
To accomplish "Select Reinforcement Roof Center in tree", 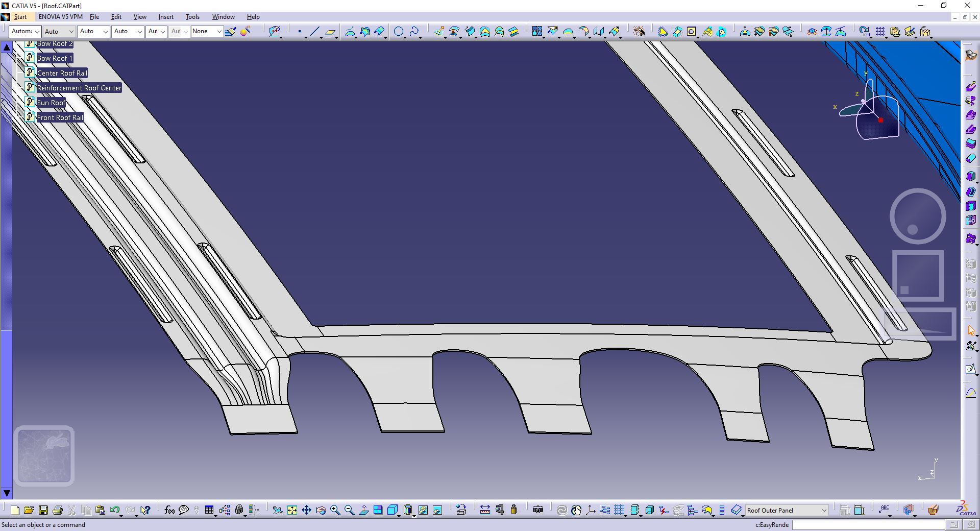I will coord(79,88).
